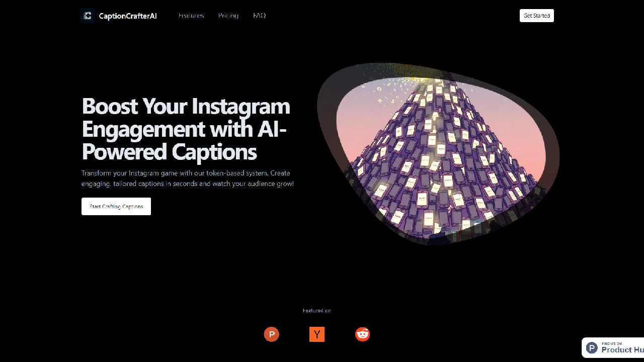The height and width of the screenshot is (362, 644).
Task: Click the P logo inside the corner badge
Action: coord(592,348)
